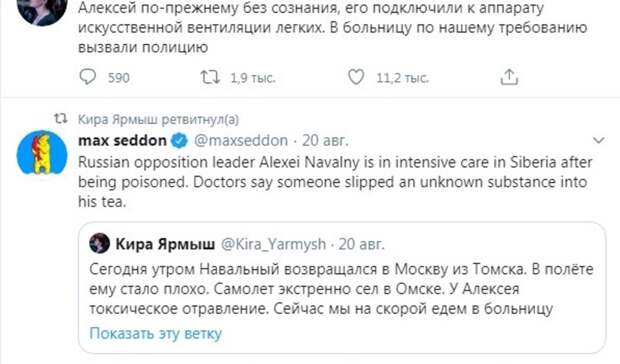Screen dimensions: 620x364
Task: Open the top tweet's partial profile avatar
Action: pyautogui.click(x=42, y=13)
